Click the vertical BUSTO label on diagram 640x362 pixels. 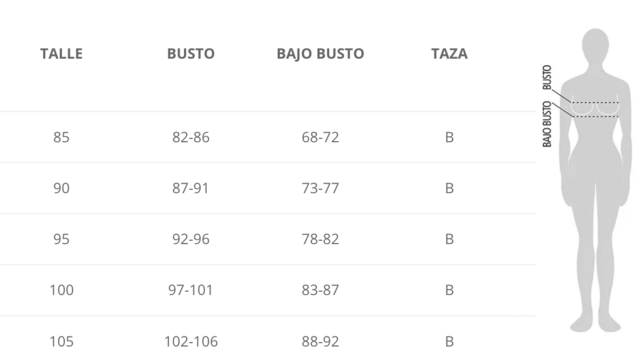click(547, 77)
